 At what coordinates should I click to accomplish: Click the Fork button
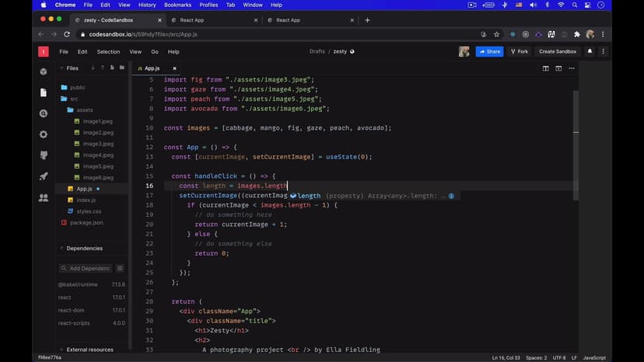coord(519,51)
